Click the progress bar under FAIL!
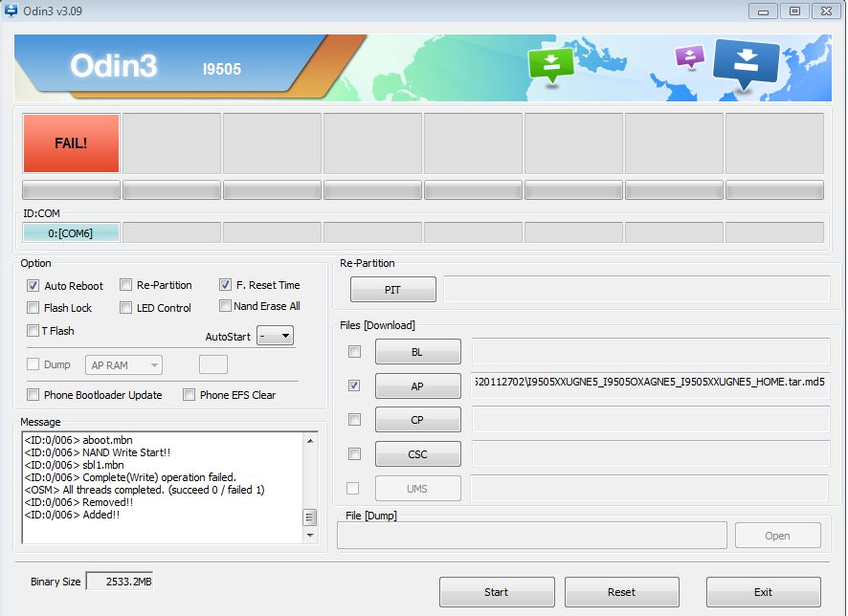 [71, 189]
